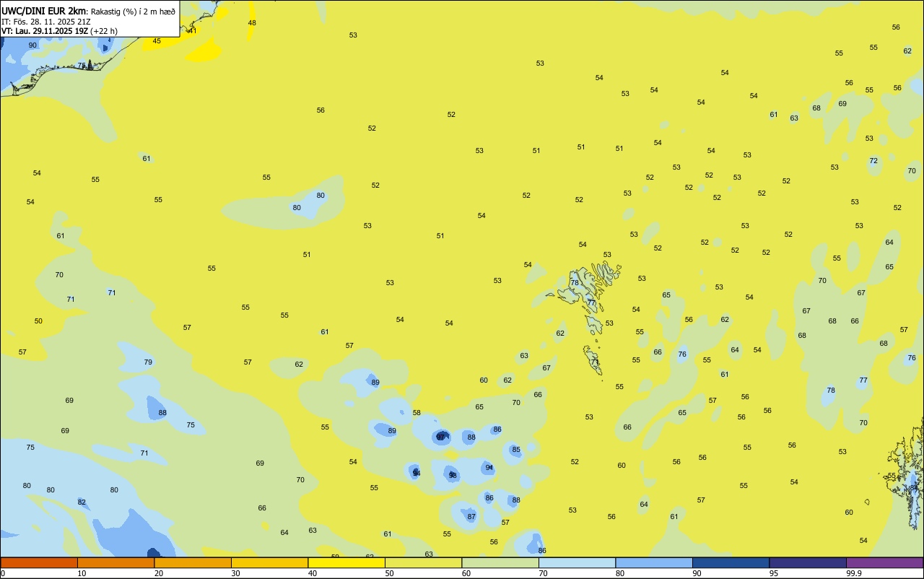Click the humidity value 97 on the map
The width and height of the screenshot is (924, 579).
click(440, 437)
